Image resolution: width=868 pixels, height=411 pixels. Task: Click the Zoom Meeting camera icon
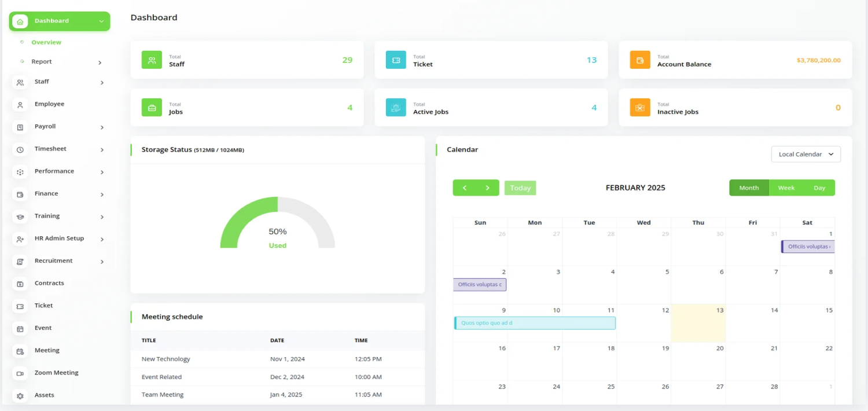pos(20,373)
